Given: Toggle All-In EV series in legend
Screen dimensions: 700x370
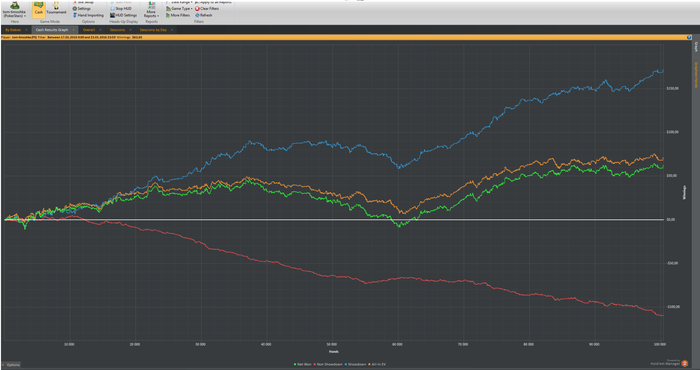Looking at the screenshot, I should click(378, 365).
